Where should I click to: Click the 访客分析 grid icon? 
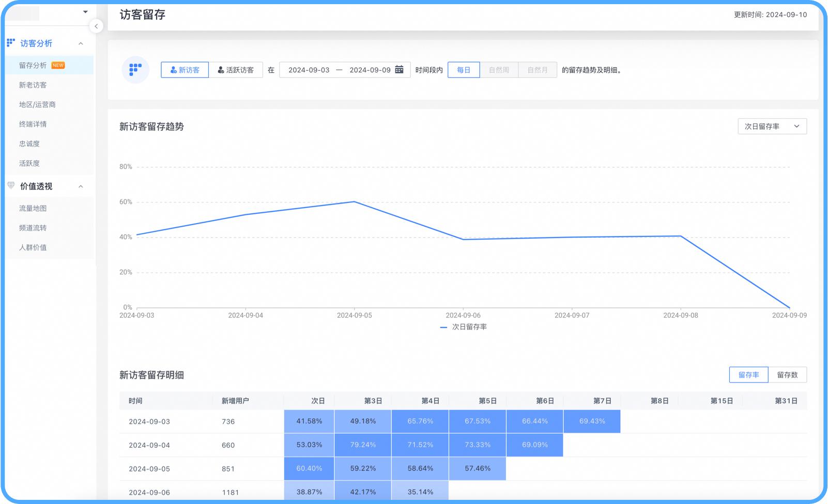(x=11, y=43)
